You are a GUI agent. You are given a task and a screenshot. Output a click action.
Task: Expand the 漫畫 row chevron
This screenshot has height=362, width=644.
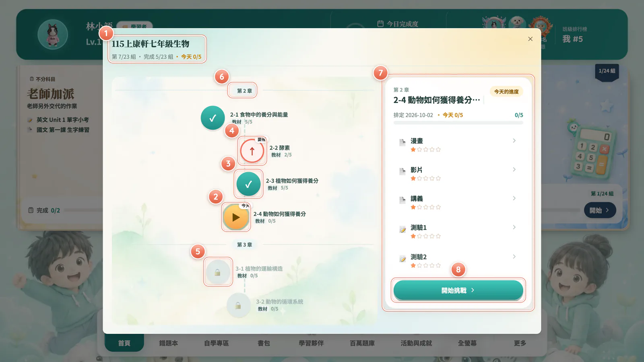pyautogui.click(x=514, y=141)
